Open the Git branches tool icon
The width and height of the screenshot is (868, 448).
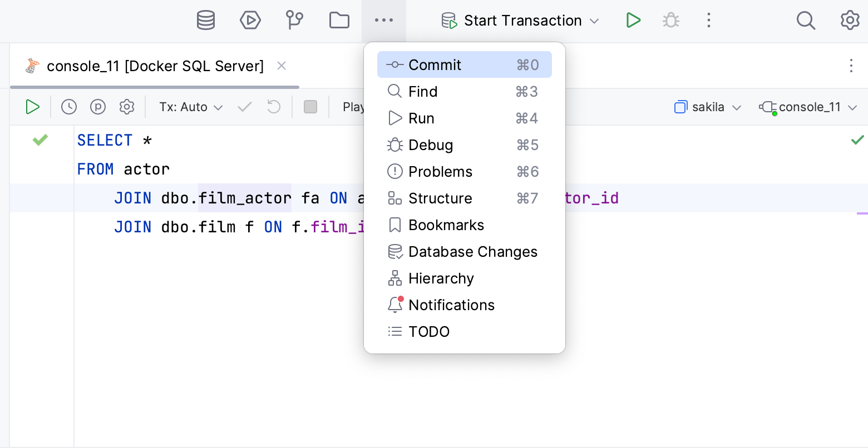(294, 21)
